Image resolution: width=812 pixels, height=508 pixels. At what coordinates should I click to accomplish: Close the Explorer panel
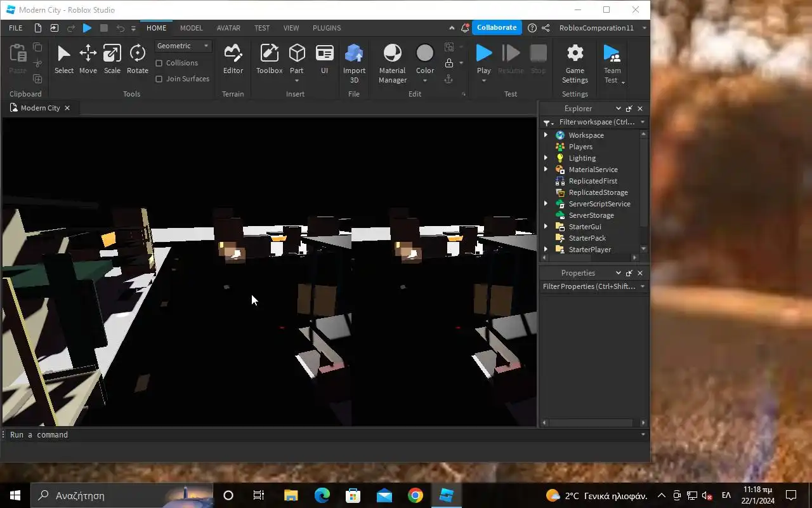(640, 109)
